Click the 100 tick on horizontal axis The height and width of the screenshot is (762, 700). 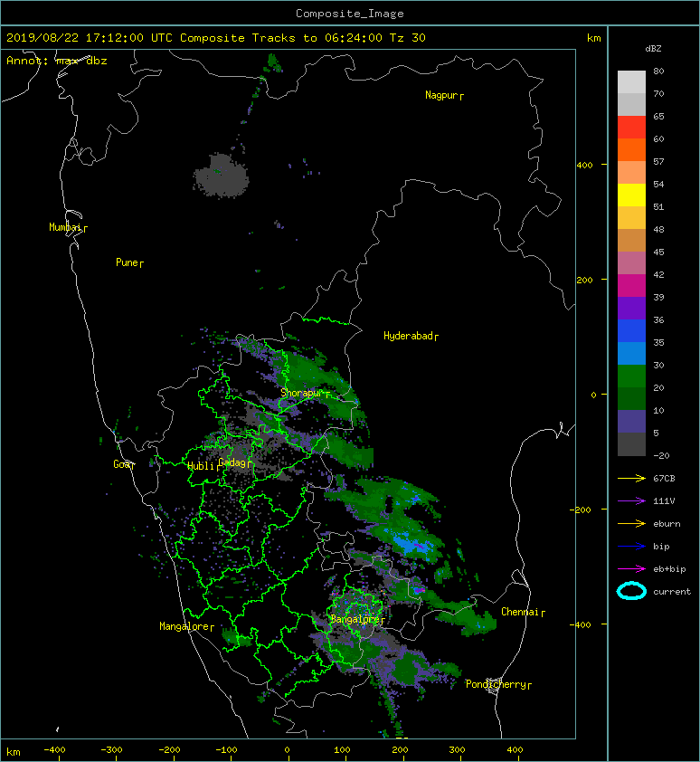343,750
